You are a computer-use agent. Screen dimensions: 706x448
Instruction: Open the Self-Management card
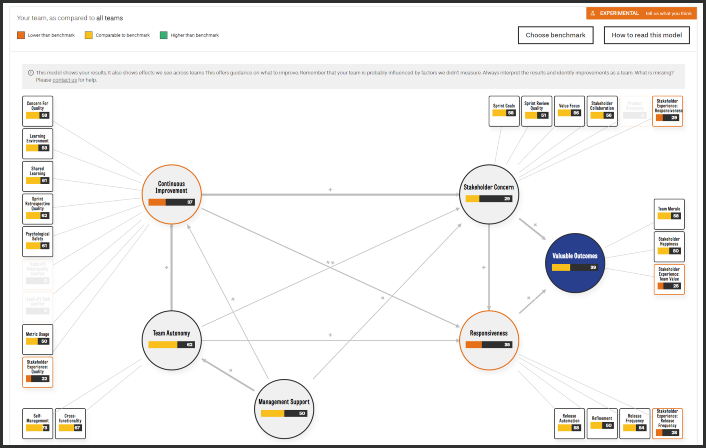[37, 423]
